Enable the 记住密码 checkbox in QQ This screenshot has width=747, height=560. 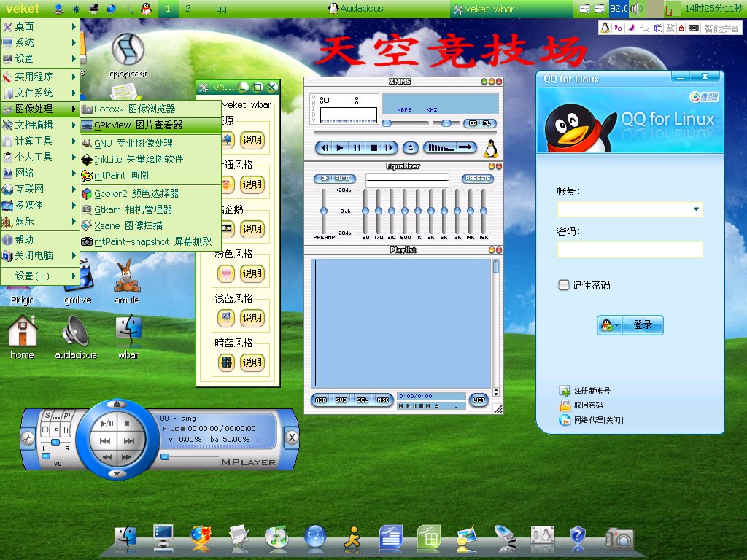[563, 286]
